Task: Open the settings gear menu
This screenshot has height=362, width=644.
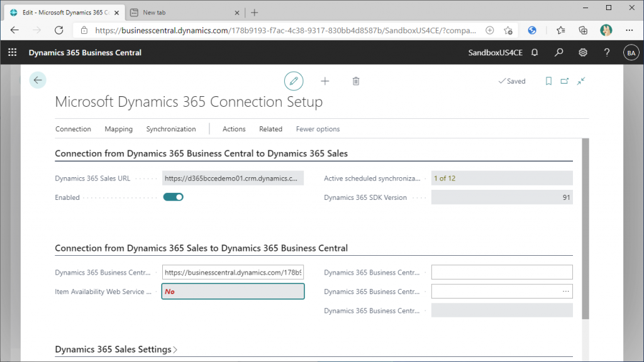Action: pos(583,53)
